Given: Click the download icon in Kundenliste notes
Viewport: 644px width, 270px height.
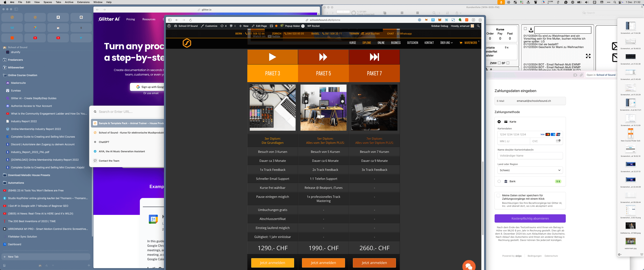Looking at the screenshot, I should point(531,30).
